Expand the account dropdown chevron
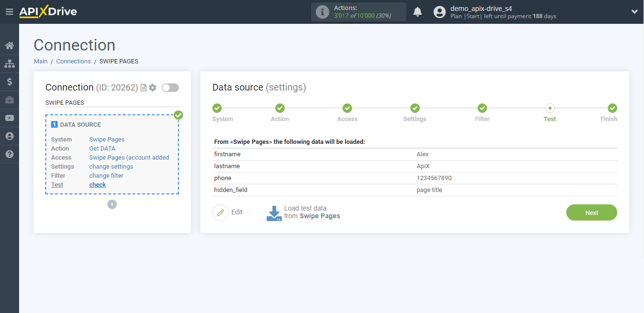Image resolution: width=644 pixels, height=313 pixels. pos(634,12)
